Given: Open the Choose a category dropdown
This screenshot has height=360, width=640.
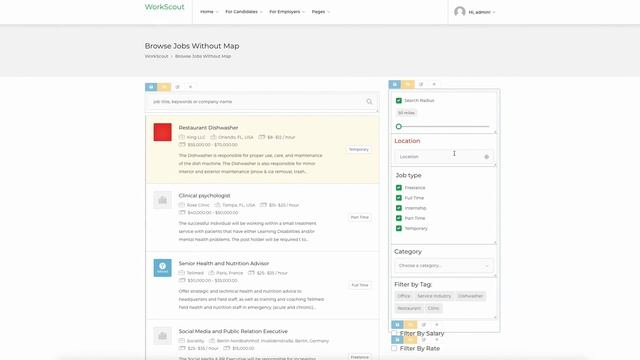Looking at the screenshot, I should pyautogui.click(x=444, y=266).
